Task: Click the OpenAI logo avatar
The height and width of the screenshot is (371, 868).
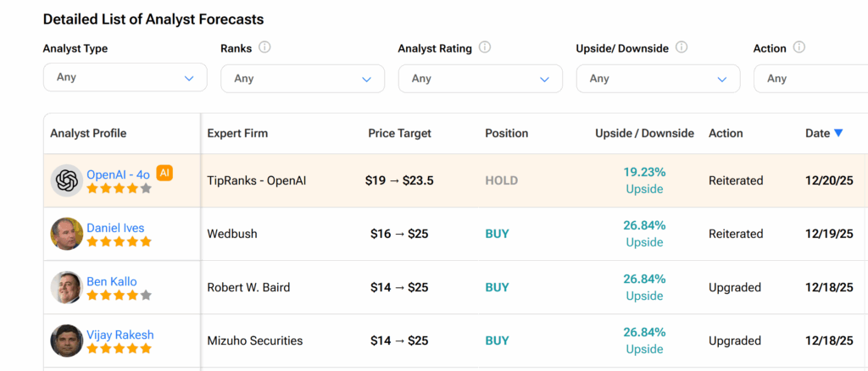Action: tap(66, 180)
